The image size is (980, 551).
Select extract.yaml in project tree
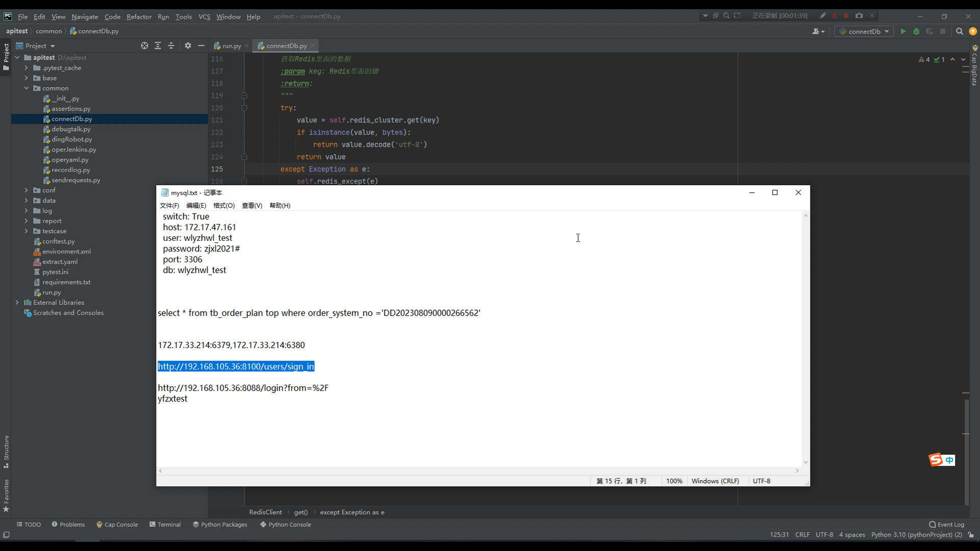click(60, 262)
